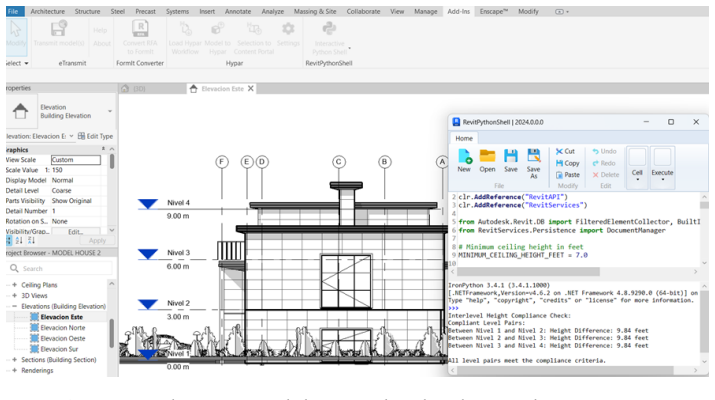Click Save icon in RevitPythonShell
The width and height of the screenshot is (715, 400).
511,156
